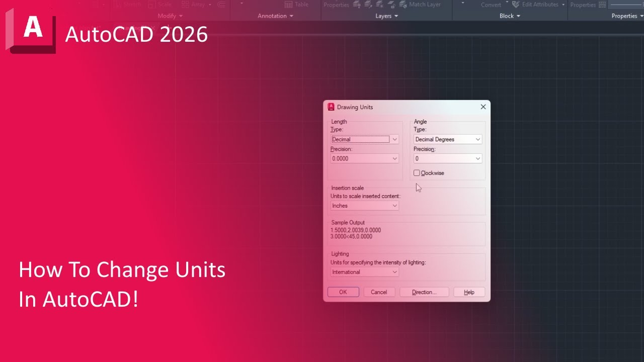This screenshot has height=362, width=644.
Task: Expand the Modify ribbon panel
Action: pos(170,16)
